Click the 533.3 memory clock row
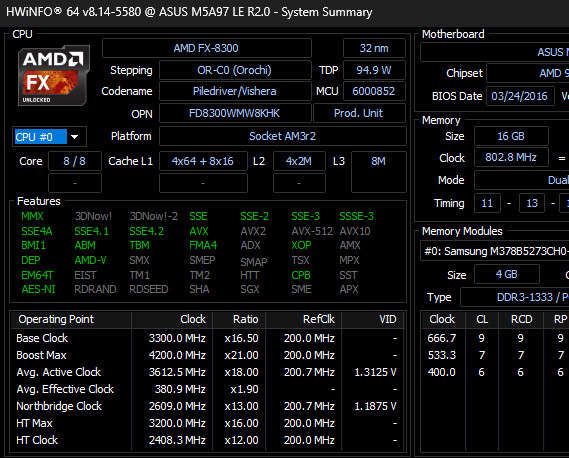The image size is (569, 458). point(495,355)
